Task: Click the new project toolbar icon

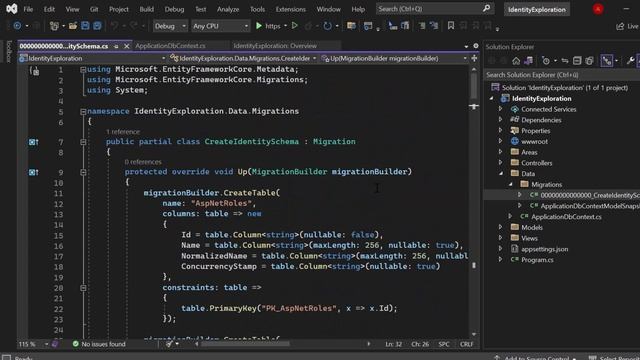Action: (54, 26)
